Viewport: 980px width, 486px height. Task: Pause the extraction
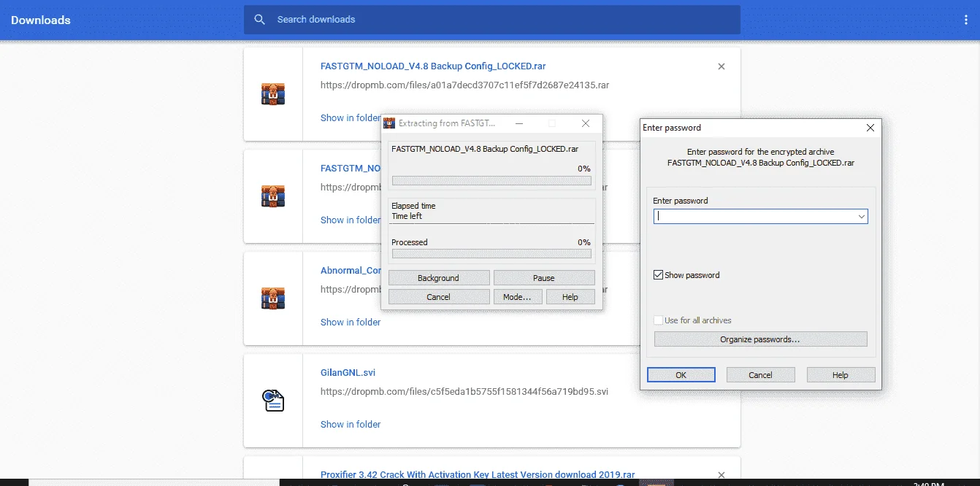(x=544, y=278)
